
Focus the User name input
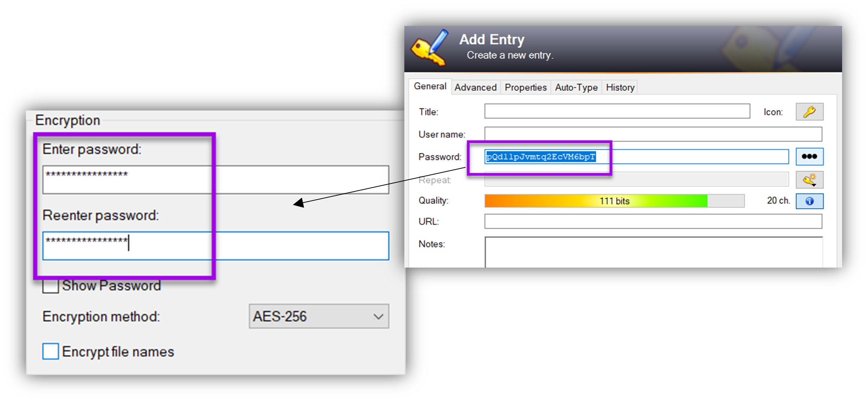653,134
